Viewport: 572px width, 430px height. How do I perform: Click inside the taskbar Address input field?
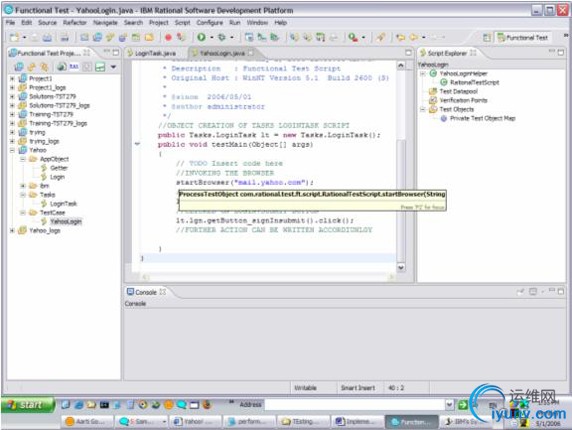coord(354,404)
